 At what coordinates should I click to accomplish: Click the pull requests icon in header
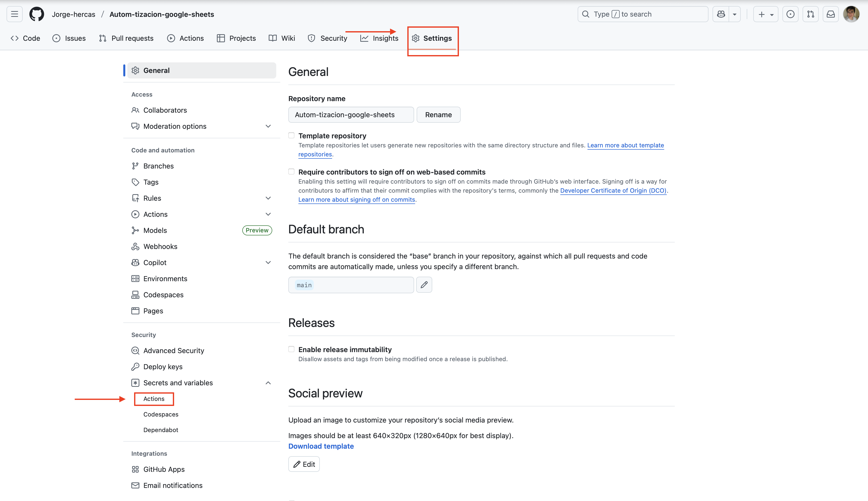[x=811, y=14]
